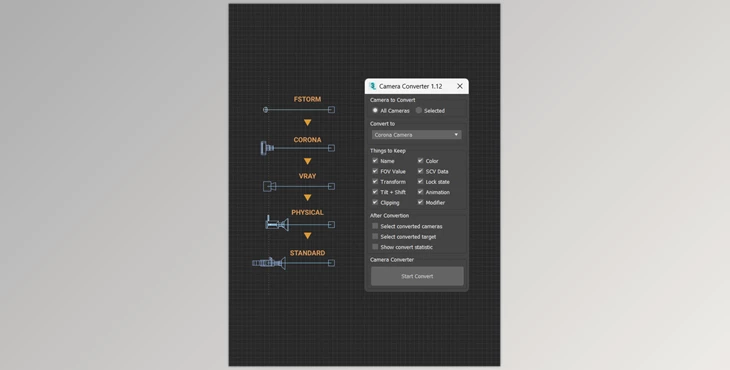
Task: Click the Camera Converter app icon in title bar
Action: pyautogui.click(x=372, y=86)
